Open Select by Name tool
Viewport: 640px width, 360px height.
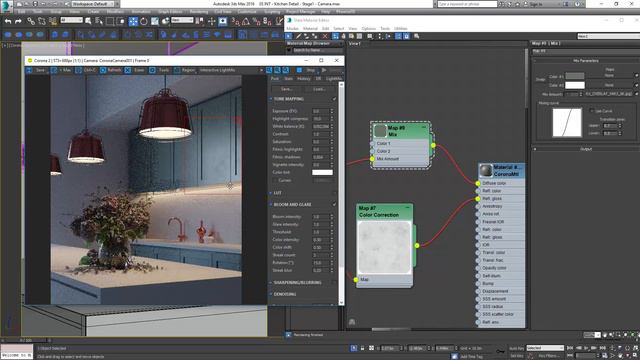tap(99, 21)
